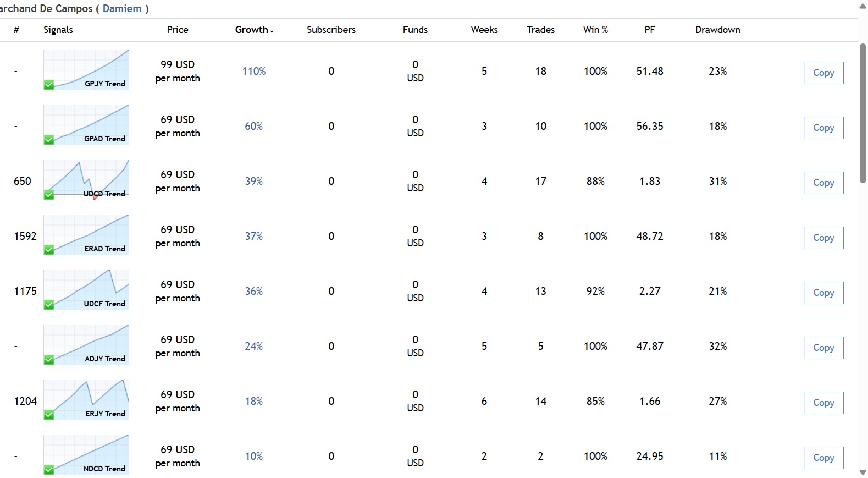The width and height of the screenshot is (868, 478).
Task: Open the Damiem author profile link
Action: [x=122, y=9]
